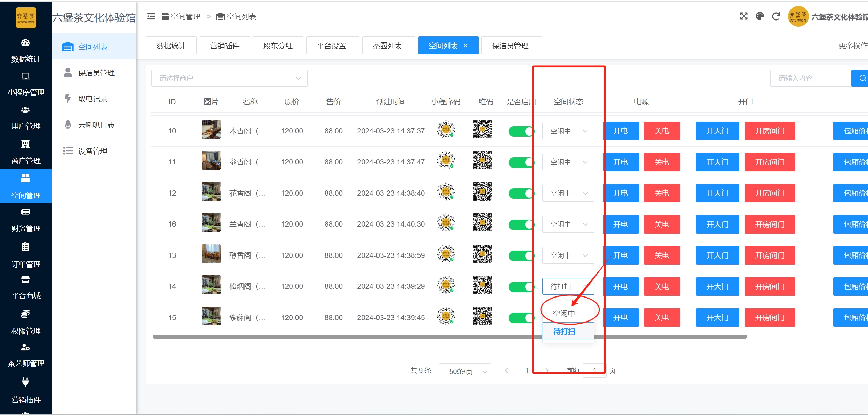Click the refresh page icon
The height and width of the screenshot is (415, 868).
coord(776,16)
